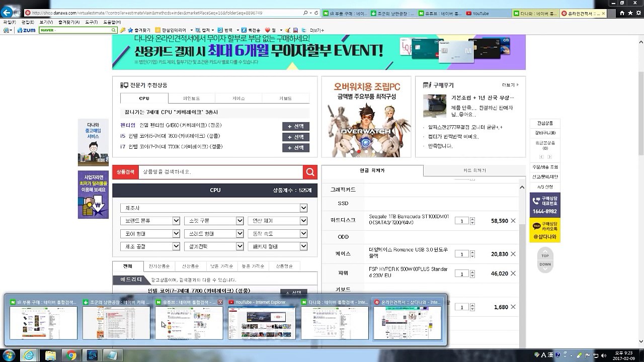The width and height of the screenshot is (644, 362).
Task: Click the zum toolbar logo
Action: pos(26,30)
